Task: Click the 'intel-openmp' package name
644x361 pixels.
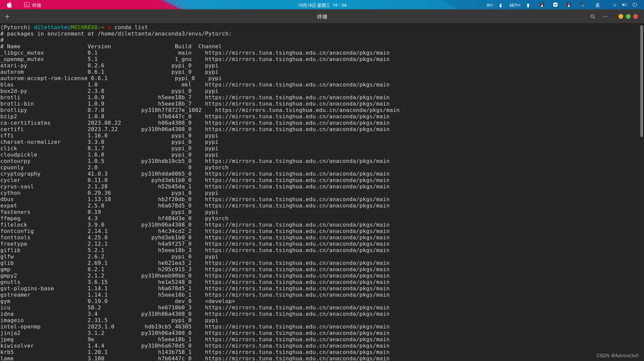Action: tap(20, 327)
